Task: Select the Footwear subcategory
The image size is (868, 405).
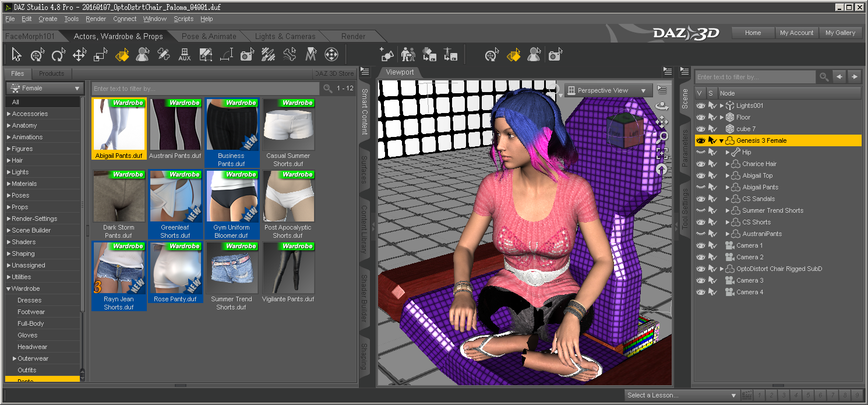Action: pos(31,312)
